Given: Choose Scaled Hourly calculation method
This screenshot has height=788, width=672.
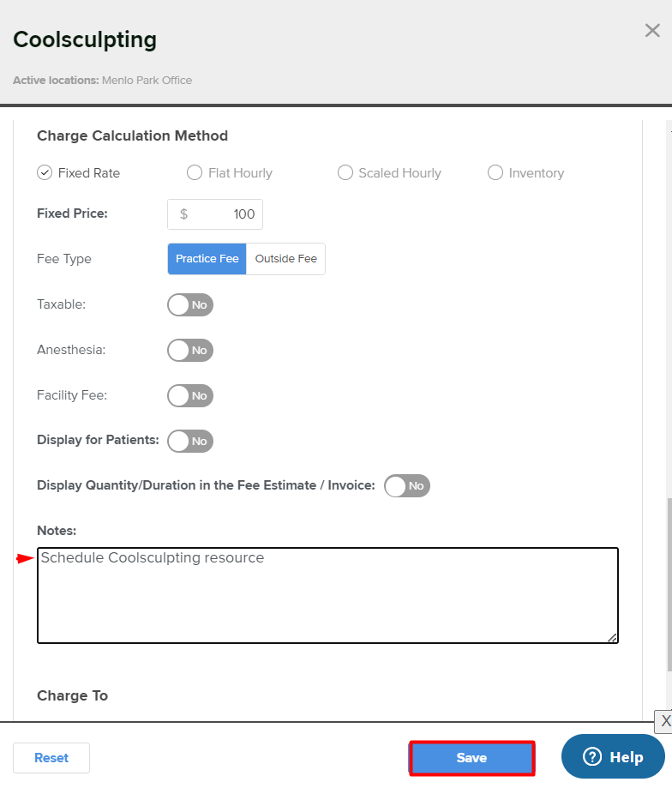Looking at the screenshot, I should pos(345,173).
